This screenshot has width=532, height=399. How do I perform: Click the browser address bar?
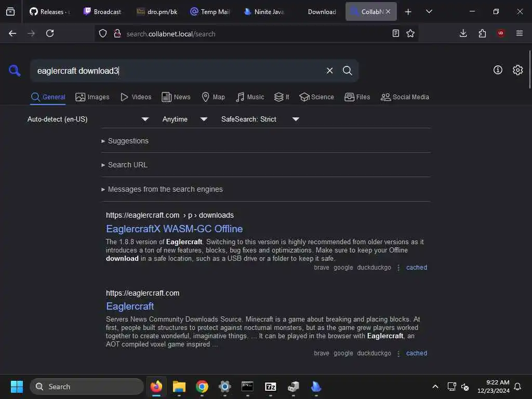pyautogui.click(x=256, y=34)
